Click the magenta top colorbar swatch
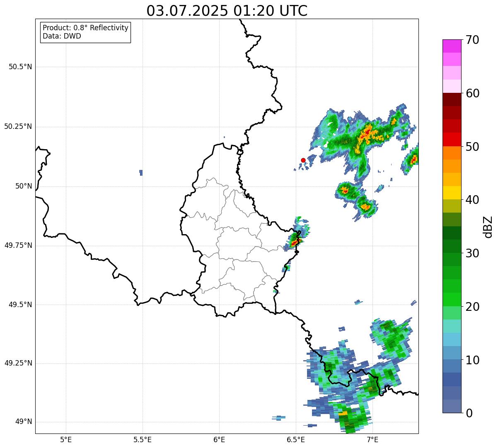 (452, 46)
